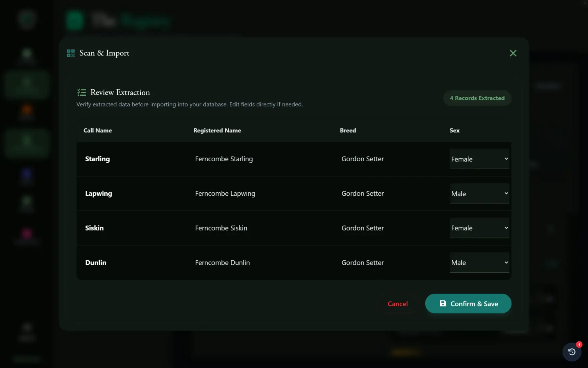
Task: Close the Scan & Import dialog
Action: point(513,53)
